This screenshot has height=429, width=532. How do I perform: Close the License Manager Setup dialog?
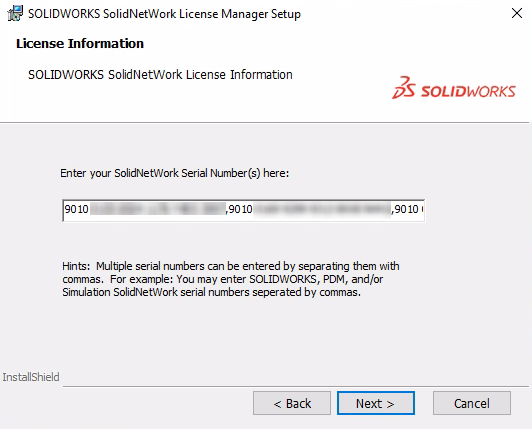click(x=517, y=14)
